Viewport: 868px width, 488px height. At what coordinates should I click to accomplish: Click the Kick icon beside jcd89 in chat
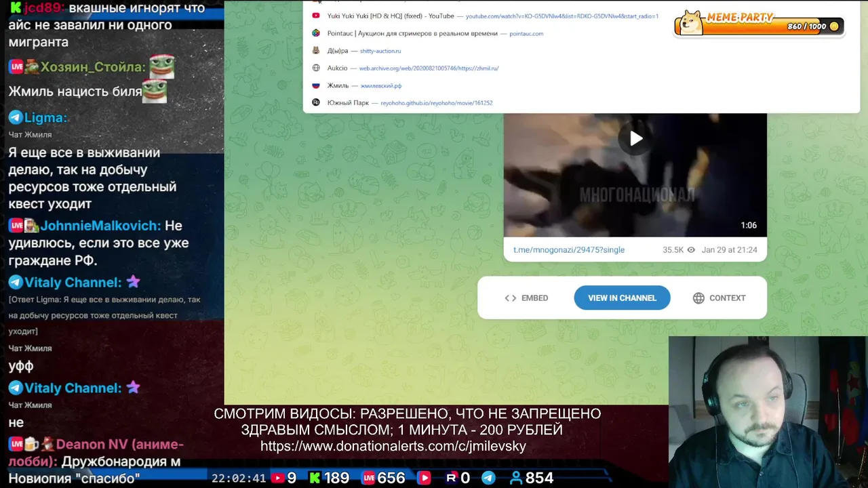pos(16,8)
